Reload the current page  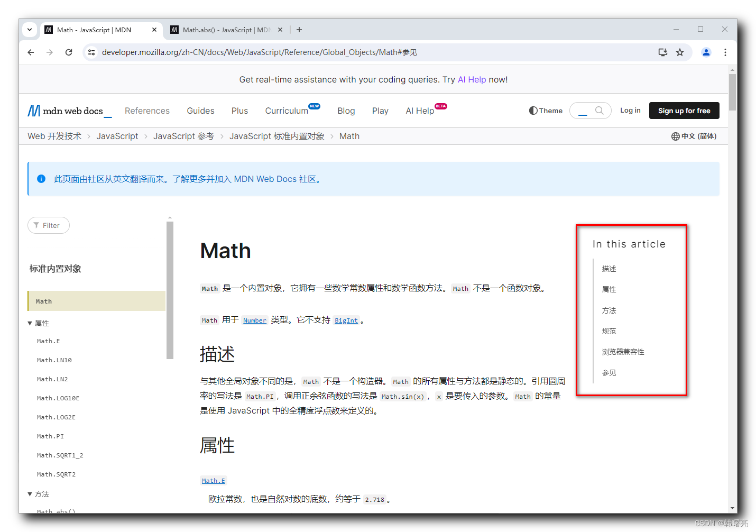[69, 52]
